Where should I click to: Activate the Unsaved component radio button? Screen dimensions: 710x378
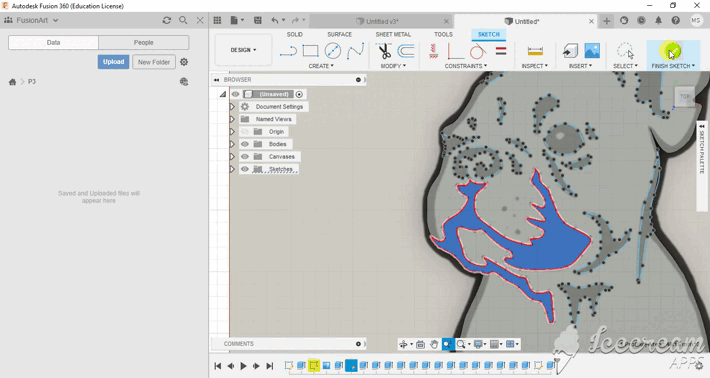[299, 94]
